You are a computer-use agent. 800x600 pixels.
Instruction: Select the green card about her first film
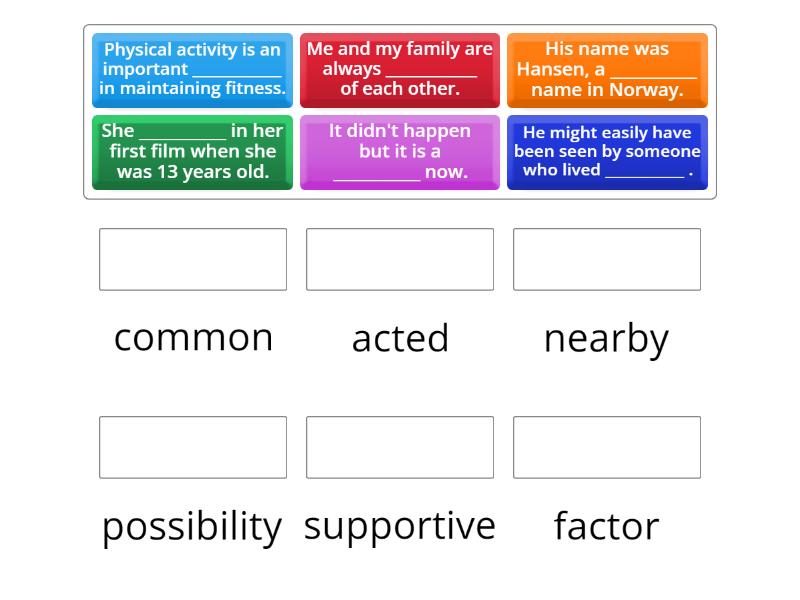coord(192,152)
